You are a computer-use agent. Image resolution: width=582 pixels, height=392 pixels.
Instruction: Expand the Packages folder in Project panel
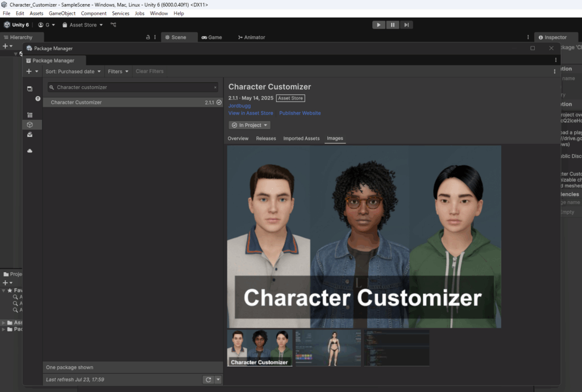(3, 330)
